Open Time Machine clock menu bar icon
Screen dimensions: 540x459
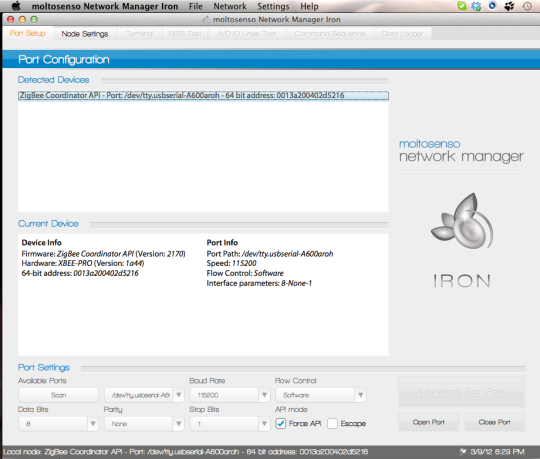coord(527,6)
